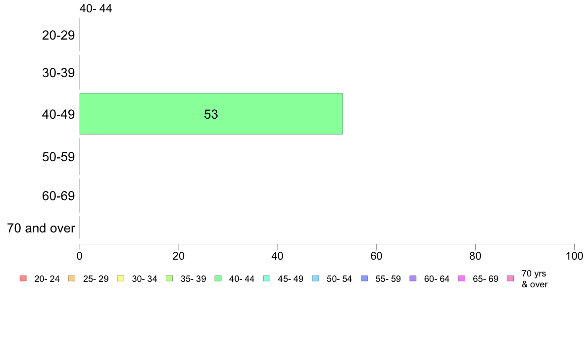Select the 60- 64 purple legend swatch
Image resolution: width=588 pixels, height=364 pixels.
(413, 278)
